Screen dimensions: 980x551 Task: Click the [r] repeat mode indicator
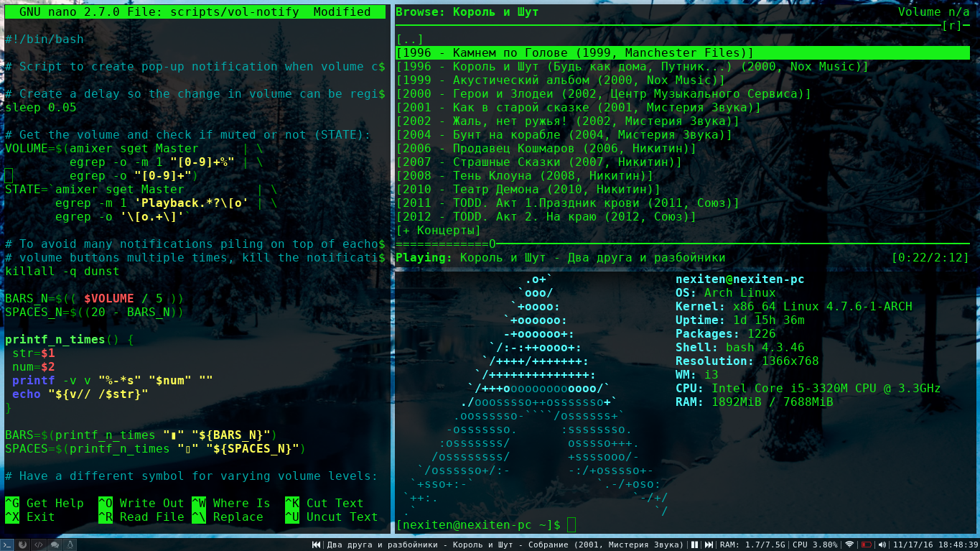[x=951, y=26]
